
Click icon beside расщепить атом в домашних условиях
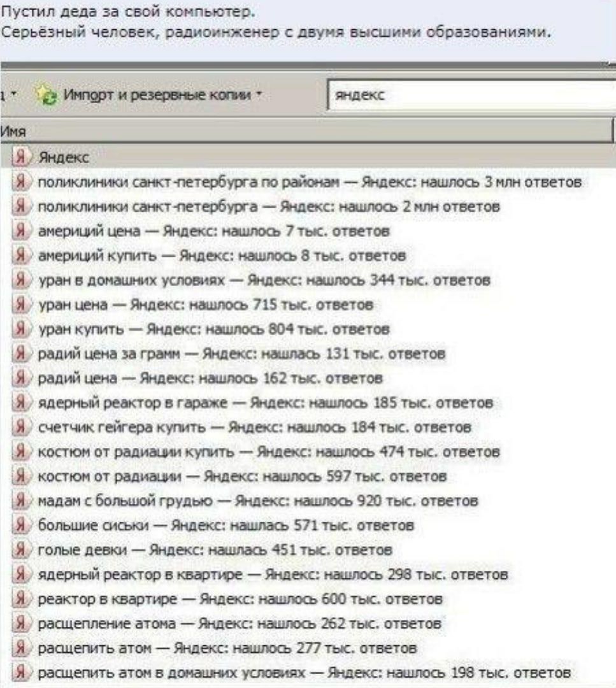coord(21,673)
